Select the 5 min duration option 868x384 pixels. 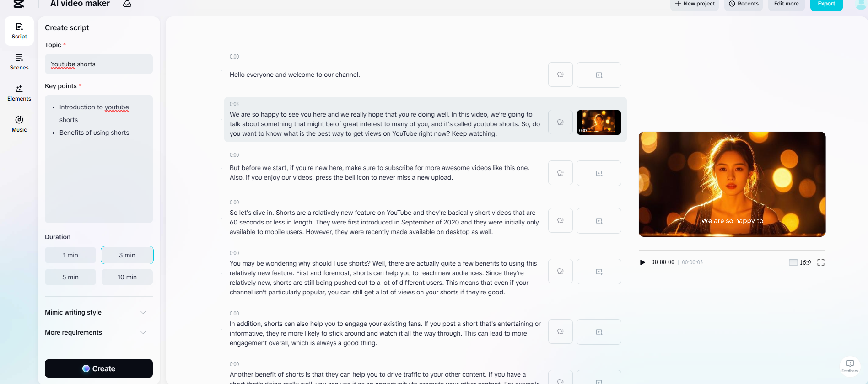(x=70, y=277)
